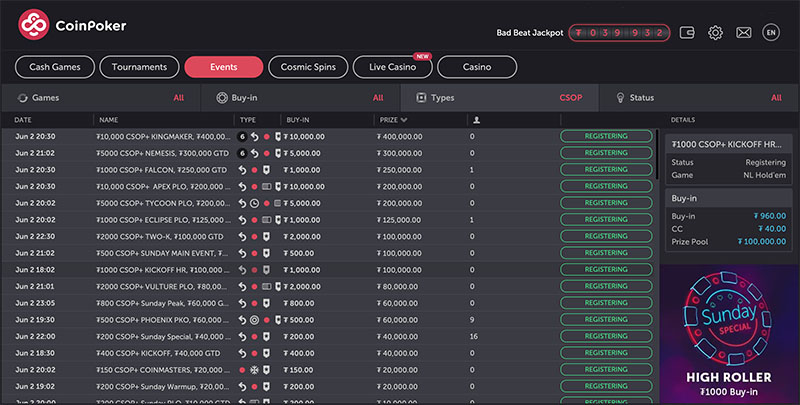800x405 pixels.
Task: Go to the Live Casino tab
Action: 392,67
